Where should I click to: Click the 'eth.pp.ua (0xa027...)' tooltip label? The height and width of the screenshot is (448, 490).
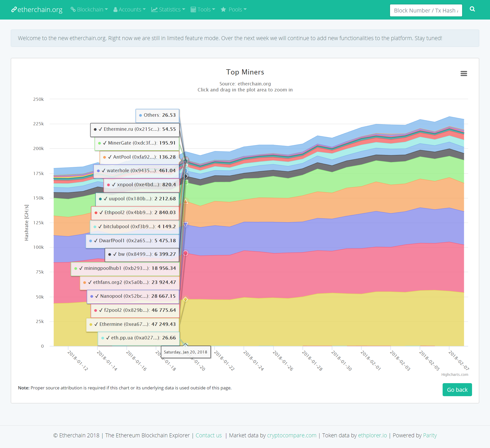(139, 338)
